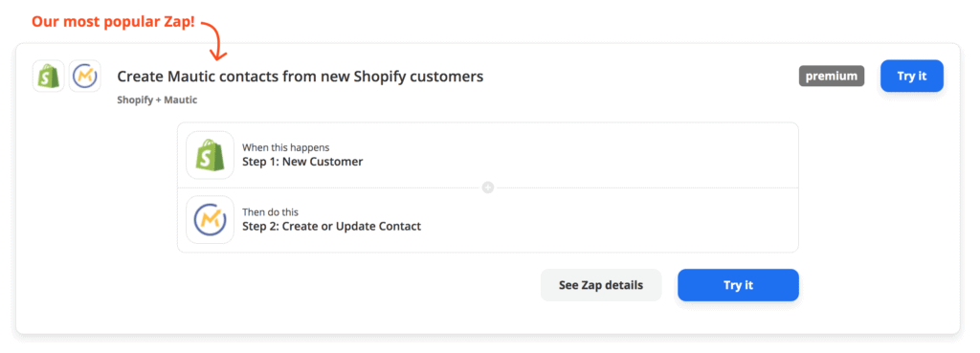Select the large Mautic logo in Step 2
980x353 pixels.
(210, 220)
